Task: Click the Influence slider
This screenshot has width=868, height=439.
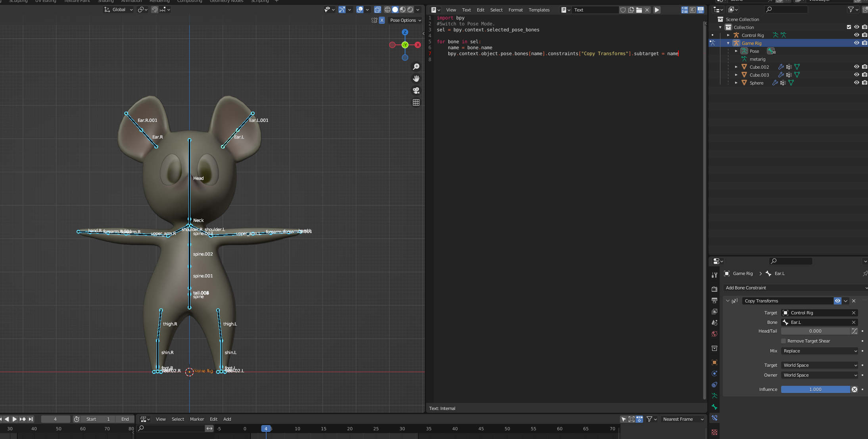Action: point(815,389)
